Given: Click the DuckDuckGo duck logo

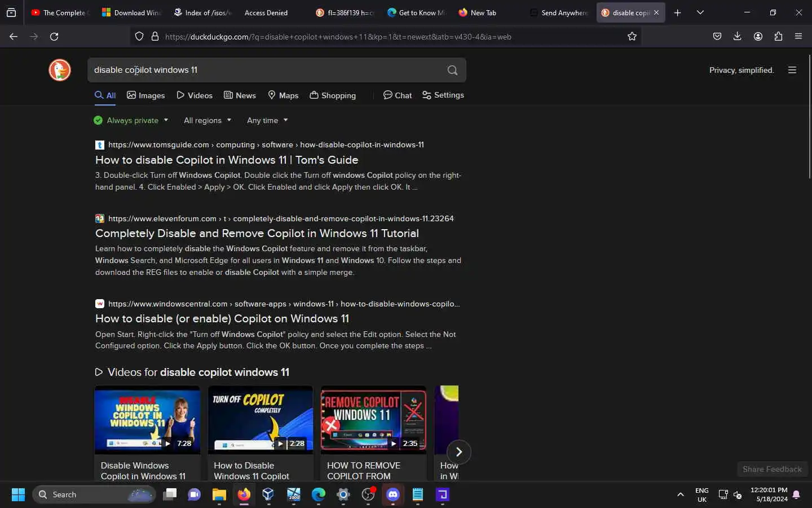Looking at the screenshot, I should (x=60, y=70).
